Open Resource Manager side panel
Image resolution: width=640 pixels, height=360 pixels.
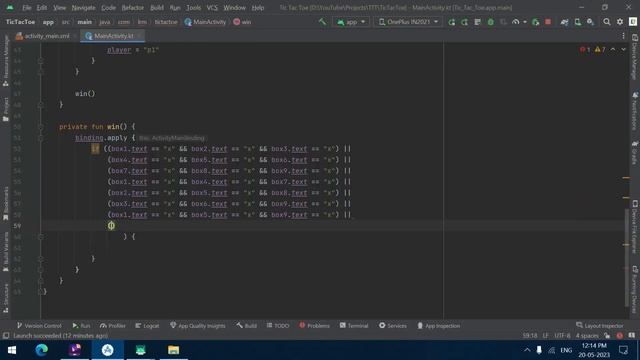5,60
